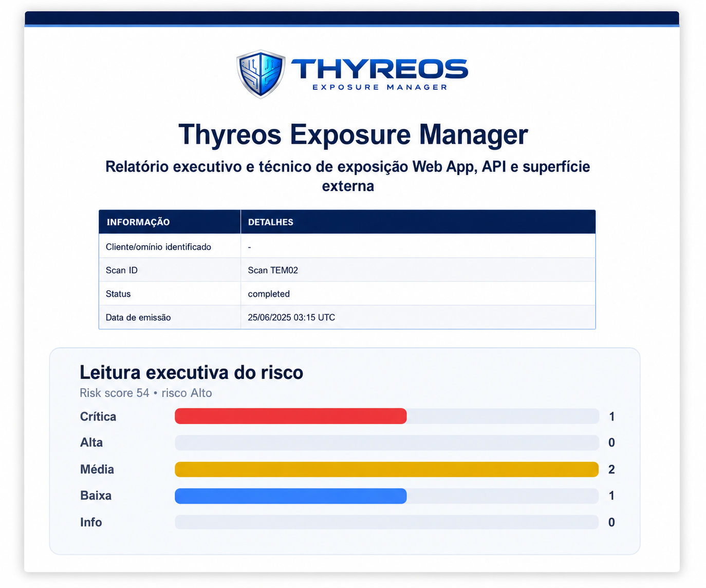The width and height of the screenshot is (706, 588).
Task: Select the 'Relatório executivo e técnico' subtitle
Action: click(x=348, y=176)
